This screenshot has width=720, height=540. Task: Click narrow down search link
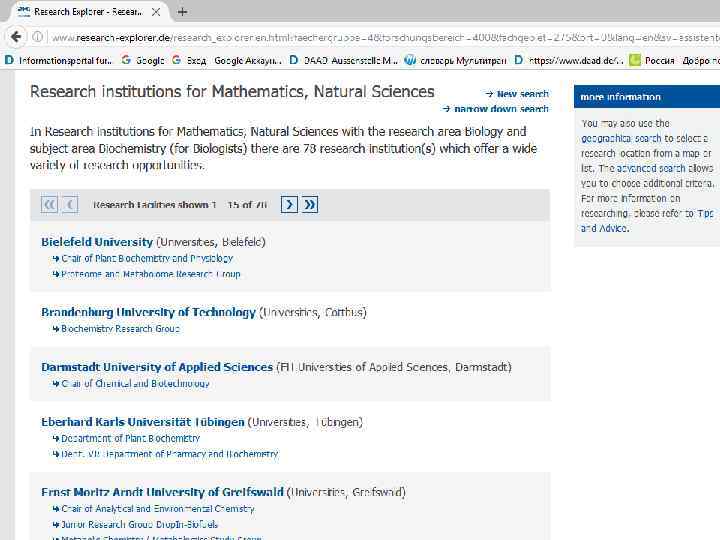click(x=501, y=109)
